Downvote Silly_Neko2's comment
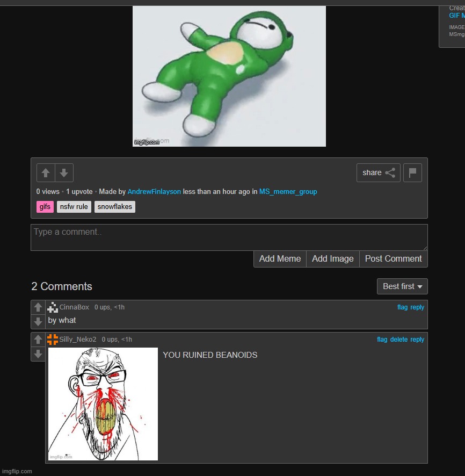The height and width of the screenshot is (476, 465). pyautogui.click(x=38, y=354)
